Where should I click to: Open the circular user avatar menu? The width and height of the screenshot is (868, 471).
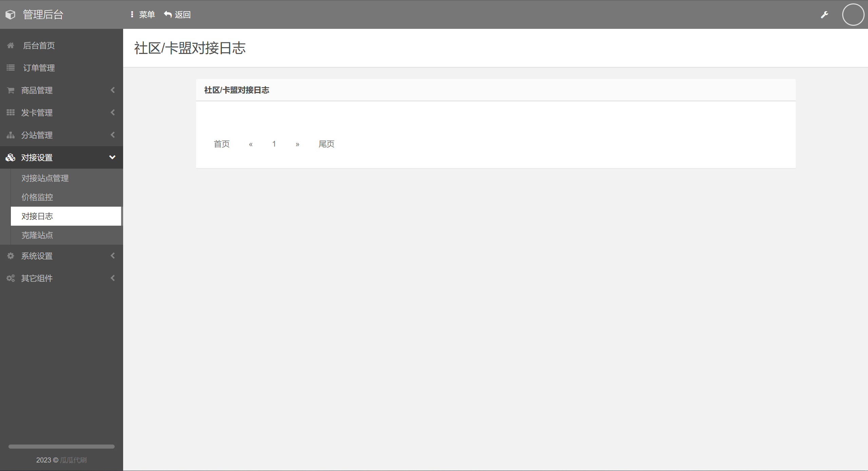coord(853,15)
